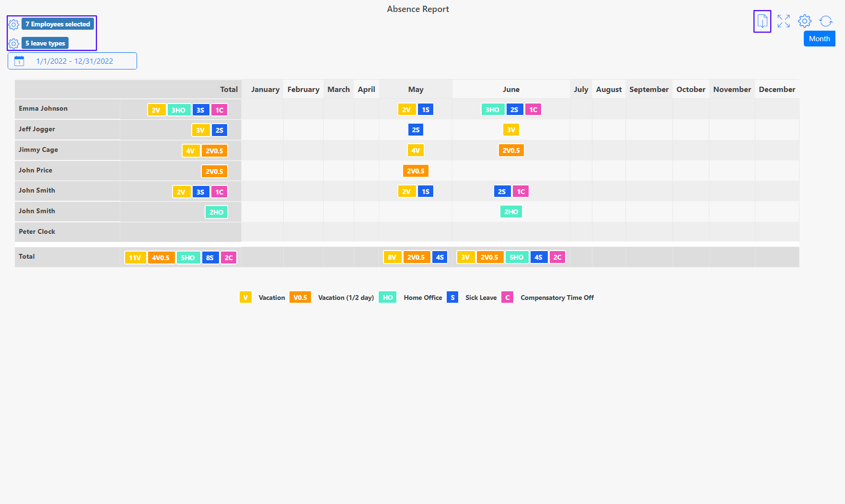This screenshot has height=504, width=845.
Task: Click the export report download icon
Action: [762, 21]
